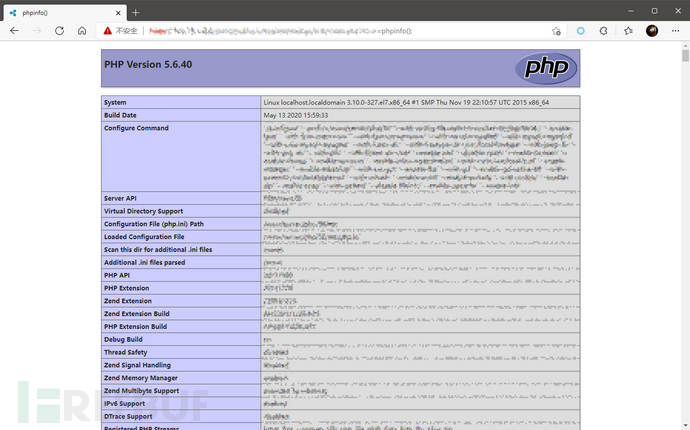
Task: Select the phpinfo() browser tab
Action: pos(65,13)
